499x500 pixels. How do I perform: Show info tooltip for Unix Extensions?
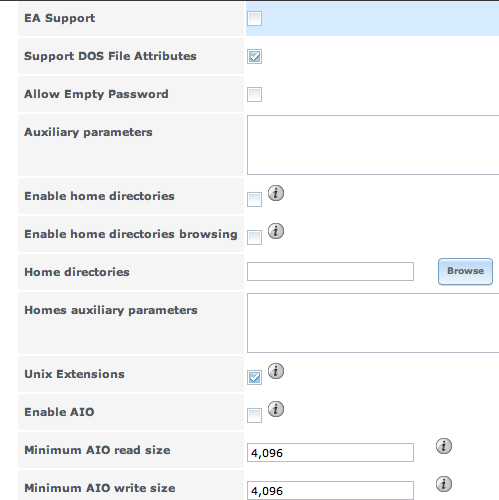tap(276, 371)
